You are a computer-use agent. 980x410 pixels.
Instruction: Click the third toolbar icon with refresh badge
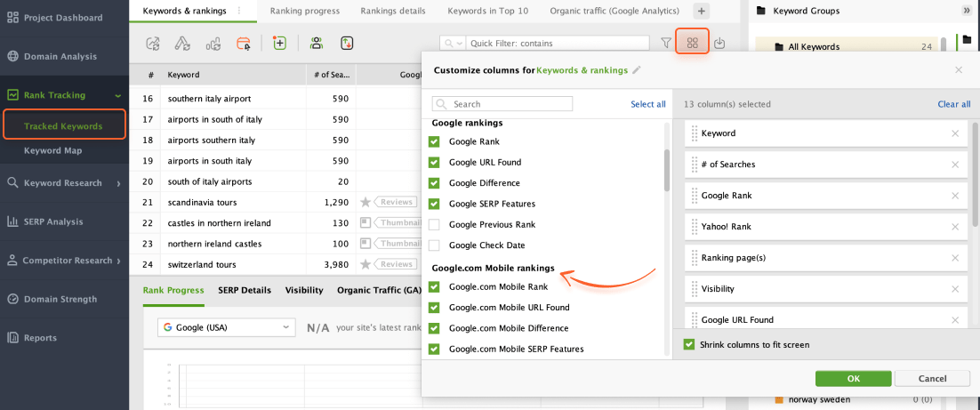pos(213,43)
